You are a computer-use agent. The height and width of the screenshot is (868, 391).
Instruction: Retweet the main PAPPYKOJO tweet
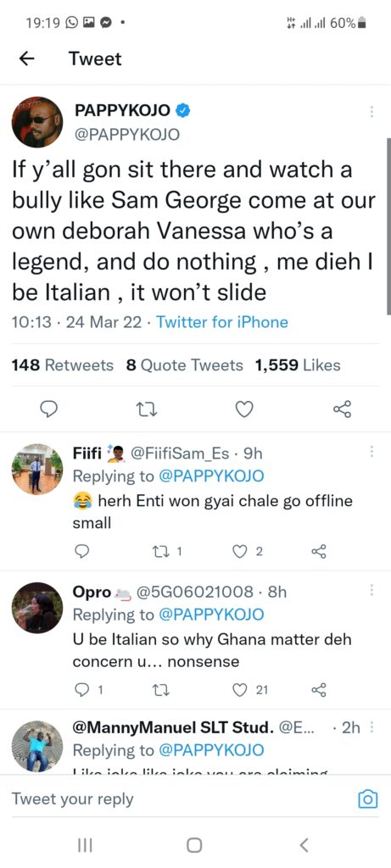point(148,409)
